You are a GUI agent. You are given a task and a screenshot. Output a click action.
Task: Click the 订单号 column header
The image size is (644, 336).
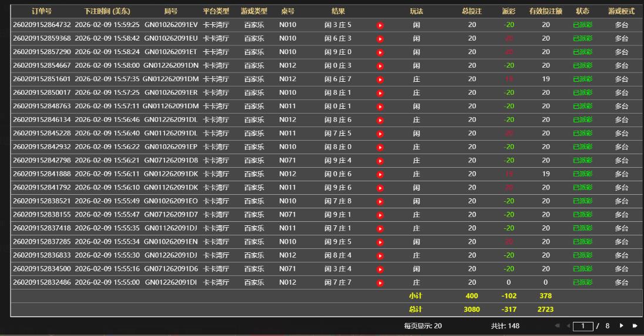(41, 11)
